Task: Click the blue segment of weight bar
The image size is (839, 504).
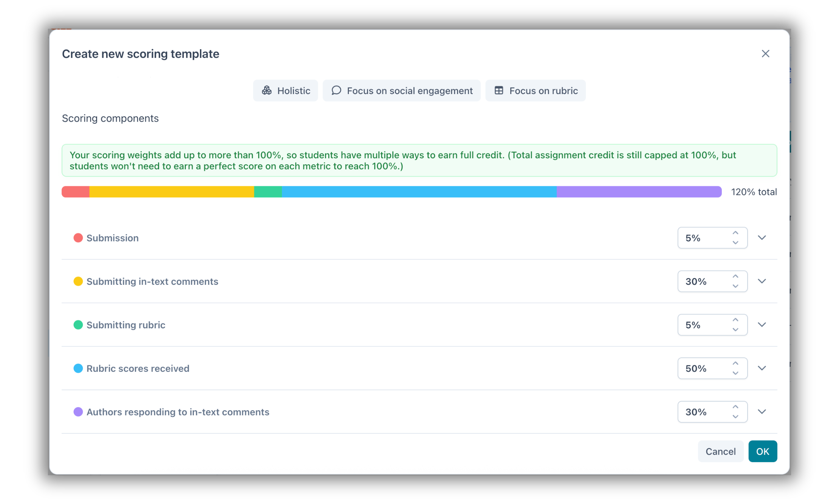Action: tap(419, 192)
